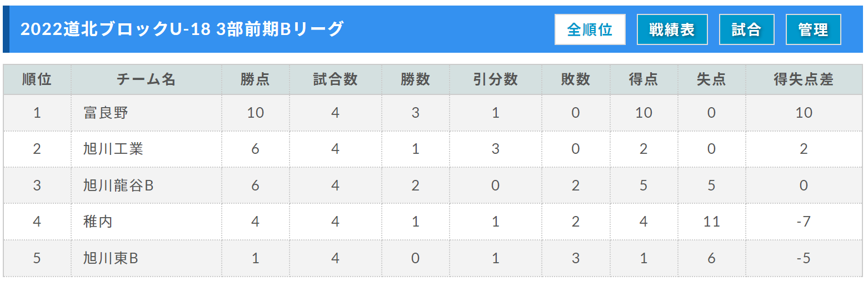Click the 管理 button
Image resolution: width=868 pixels, height=286 pixels.
coord(814,29)
